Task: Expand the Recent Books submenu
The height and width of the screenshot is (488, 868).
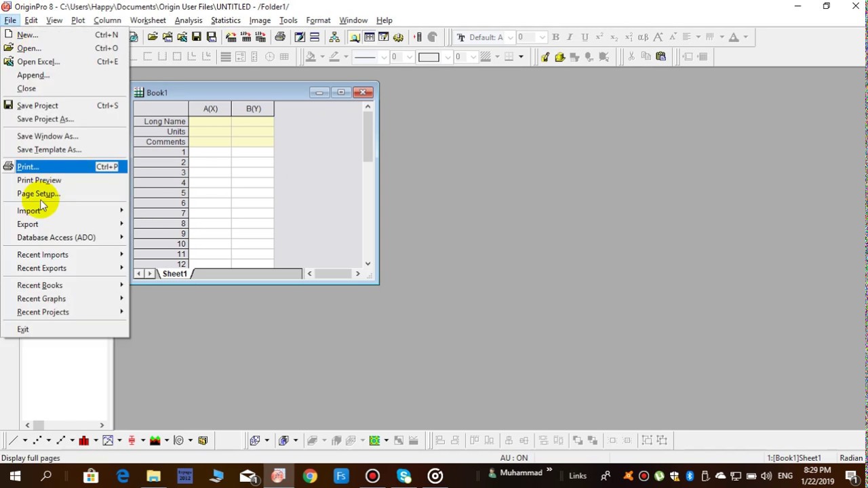Action: 64,285
